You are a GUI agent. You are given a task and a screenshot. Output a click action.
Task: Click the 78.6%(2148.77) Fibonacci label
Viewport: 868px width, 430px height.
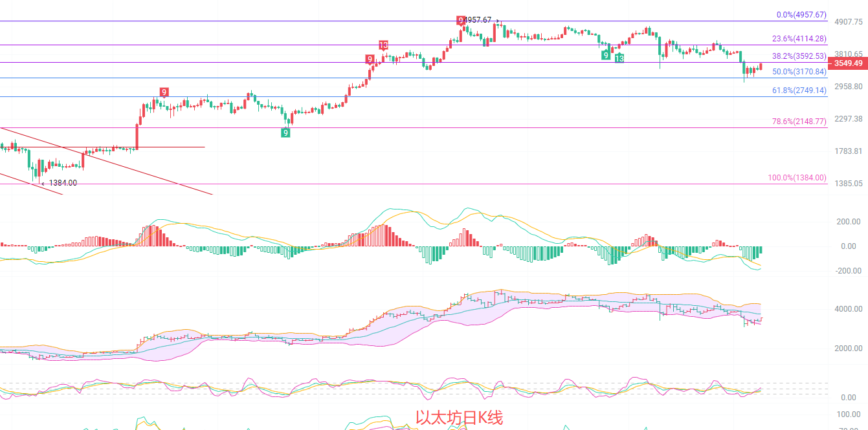tap(799, 122)
